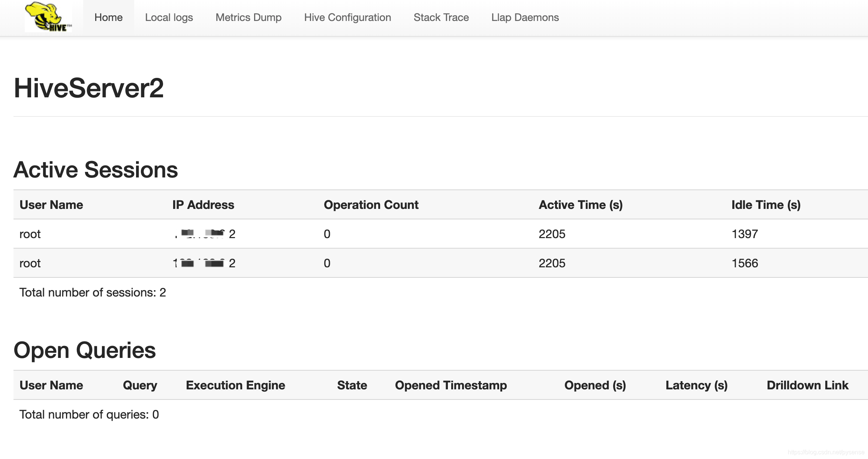This screenshot has height=459, width=868.
Task: Click the Opened (s) column header
Action: [595, 385]
